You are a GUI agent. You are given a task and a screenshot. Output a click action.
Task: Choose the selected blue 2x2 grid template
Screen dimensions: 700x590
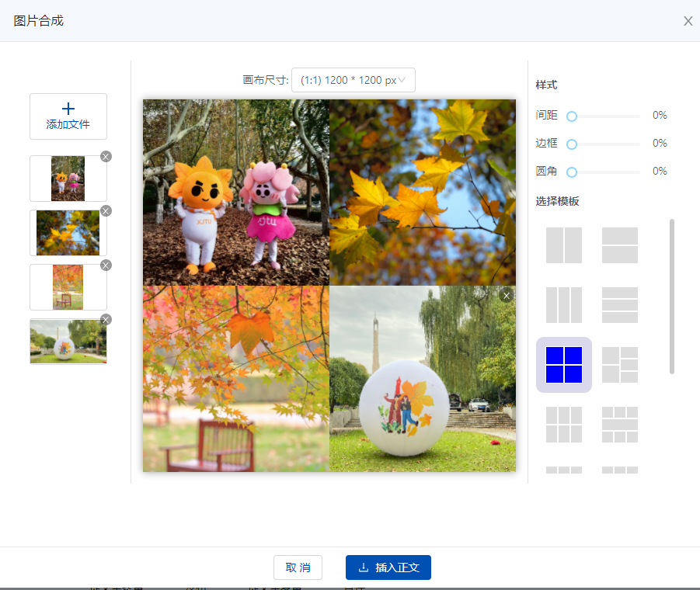564,365
